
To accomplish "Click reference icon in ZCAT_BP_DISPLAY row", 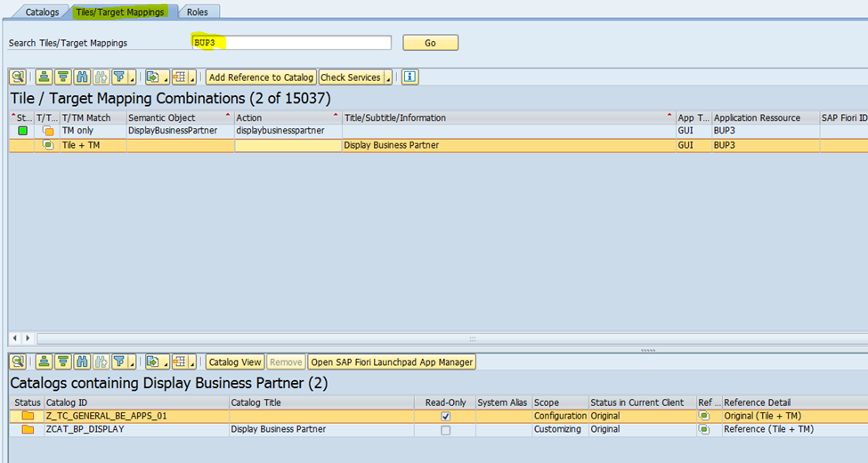I will coord(704,429).
